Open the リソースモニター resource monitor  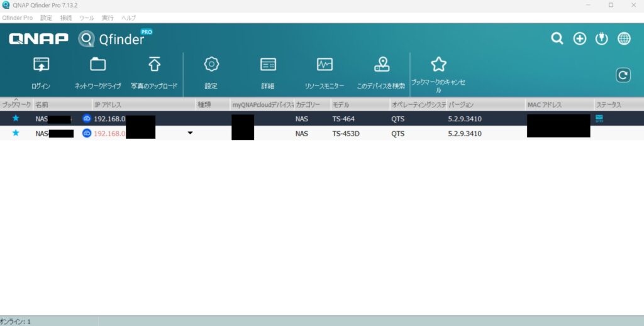click(x=325, y=64)
